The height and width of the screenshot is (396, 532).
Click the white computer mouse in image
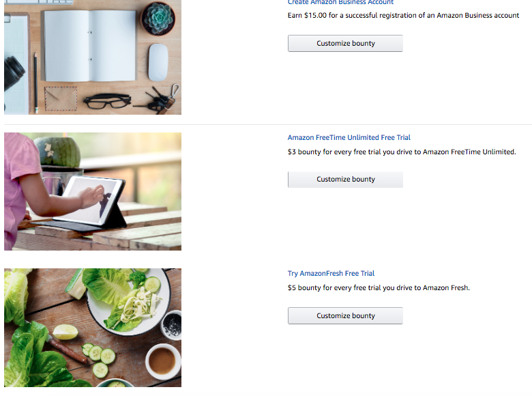point(158,63)
